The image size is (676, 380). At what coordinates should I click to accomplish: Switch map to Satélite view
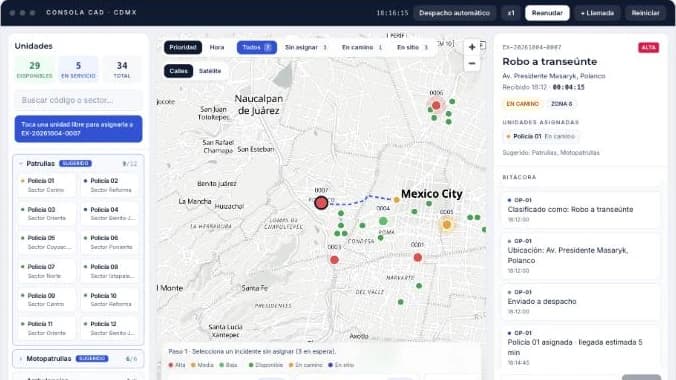click(210, 71)
